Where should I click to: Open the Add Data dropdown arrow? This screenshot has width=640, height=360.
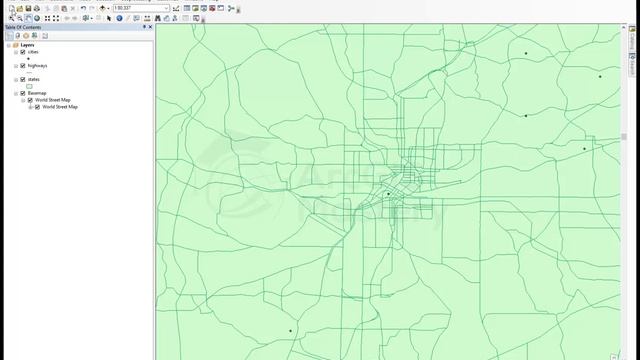point(108,9)
